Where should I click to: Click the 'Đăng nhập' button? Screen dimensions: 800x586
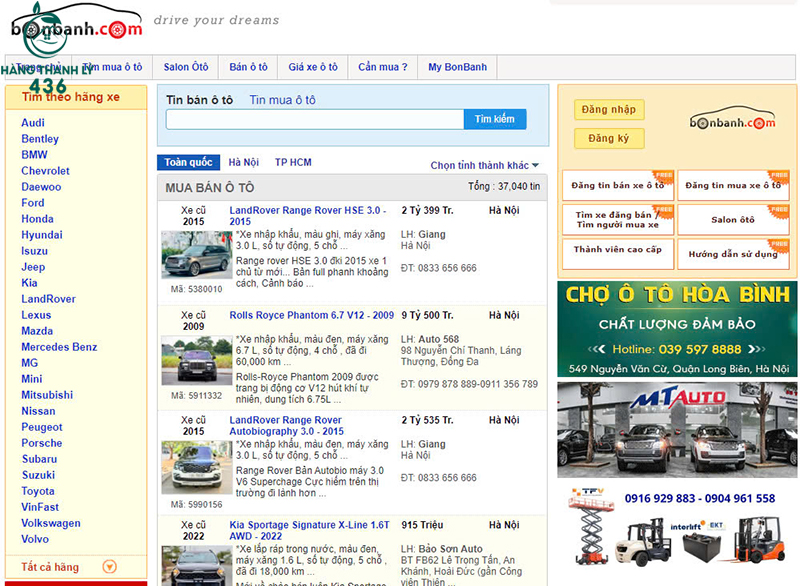pyautogui.click(x=609, y=110)
